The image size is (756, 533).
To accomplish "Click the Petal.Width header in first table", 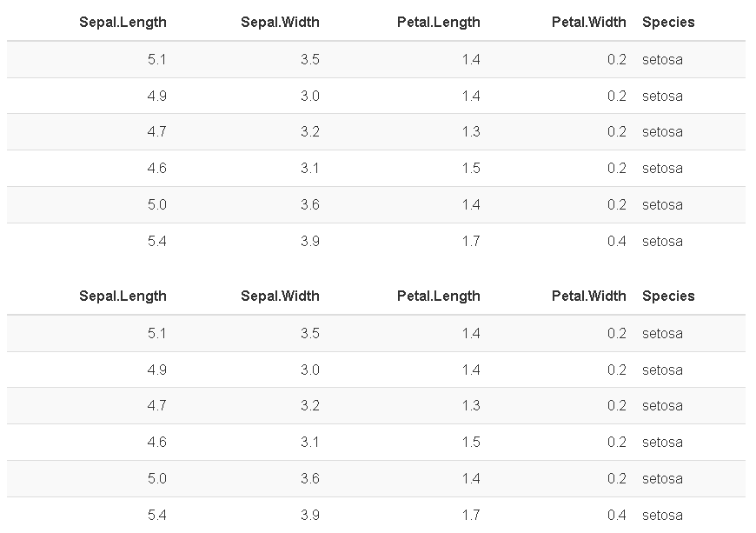I will 588,23.
